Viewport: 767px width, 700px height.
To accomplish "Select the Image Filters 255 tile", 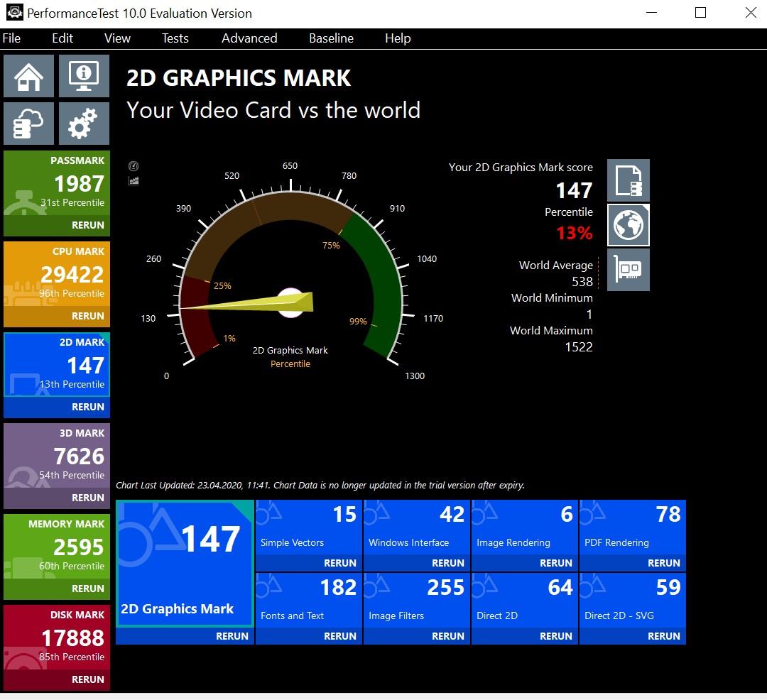I will click(417, 601).
